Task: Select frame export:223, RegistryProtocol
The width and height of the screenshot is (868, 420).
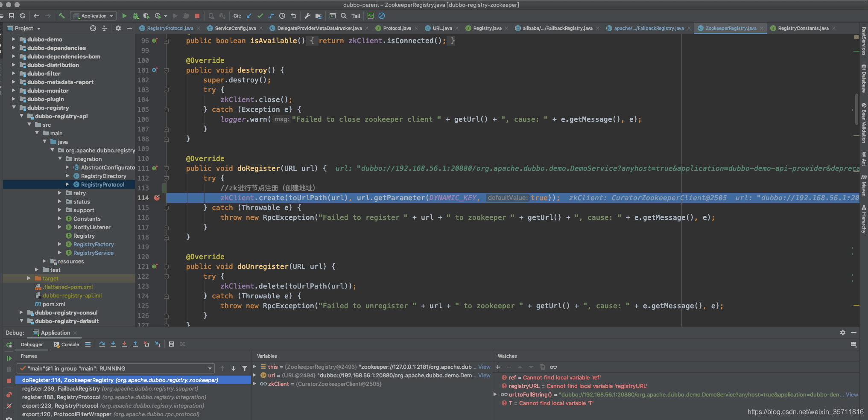Action: (x=133, y=405)
